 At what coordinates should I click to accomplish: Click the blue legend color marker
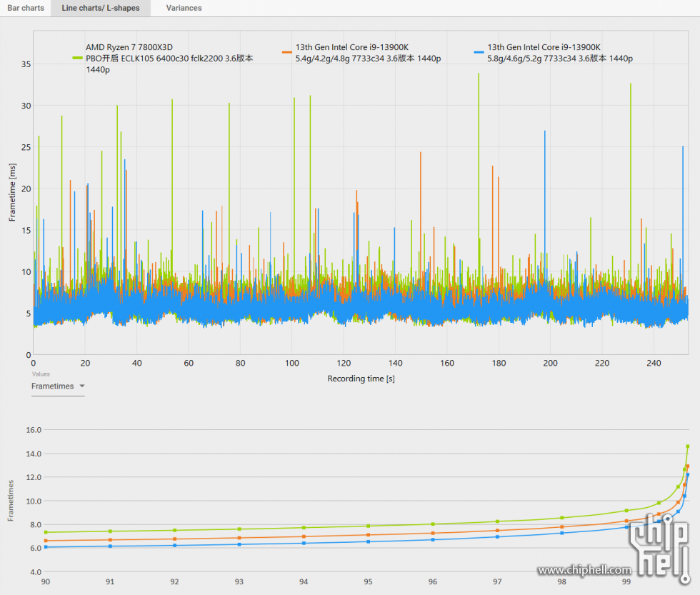(479, 52)
